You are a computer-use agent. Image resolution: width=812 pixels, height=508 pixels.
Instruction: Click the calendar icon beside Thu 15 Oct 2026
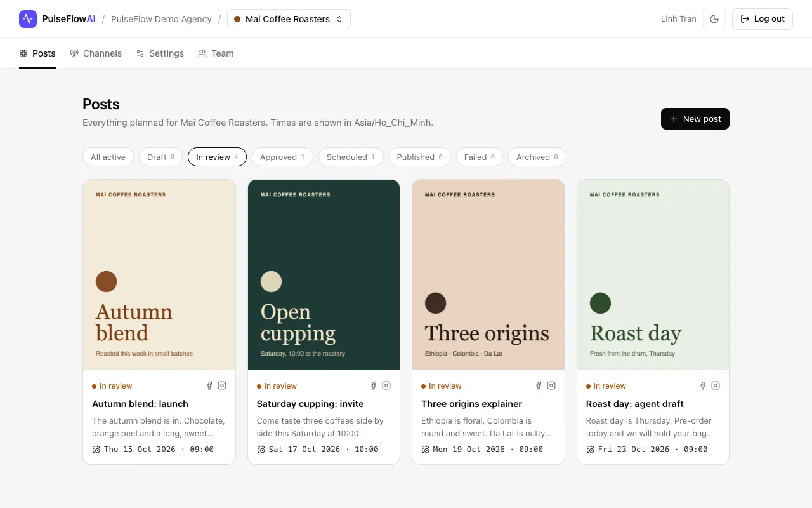coord(96,450)
